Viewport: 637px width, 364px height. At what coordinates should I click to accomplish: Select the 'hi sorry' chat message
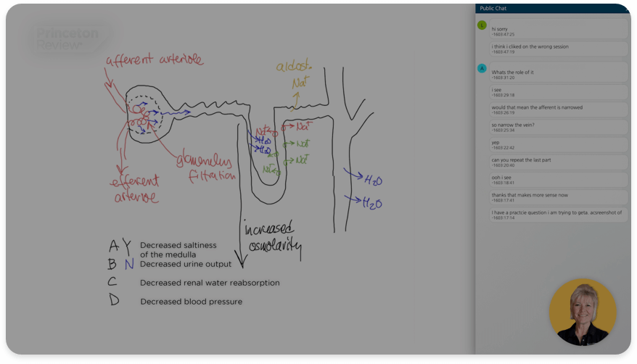pyautogui.click(x=557, y=31)
